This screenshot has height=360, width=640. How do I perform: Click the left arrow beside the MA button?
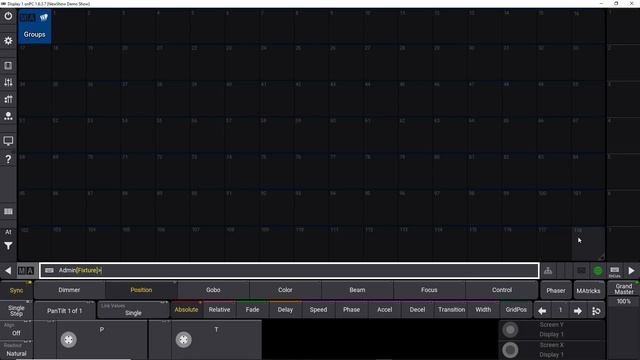[x=8, y=271]
